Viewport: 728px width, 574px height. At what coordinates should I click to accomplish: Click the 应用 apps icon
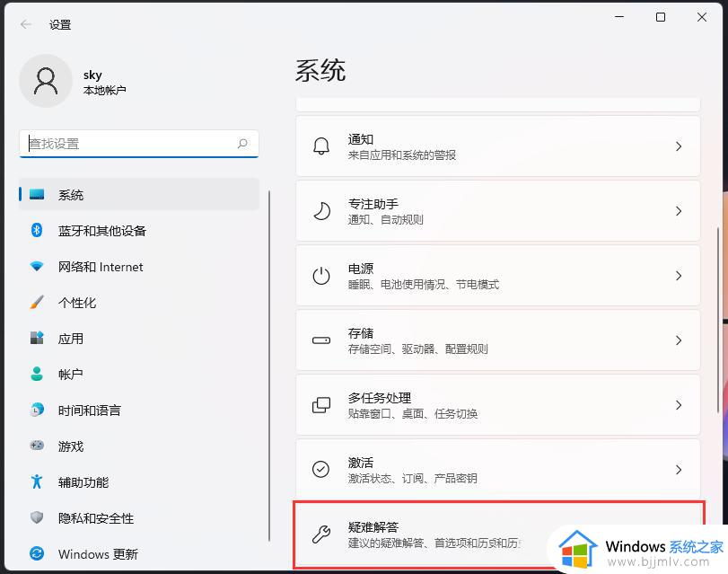37,338
